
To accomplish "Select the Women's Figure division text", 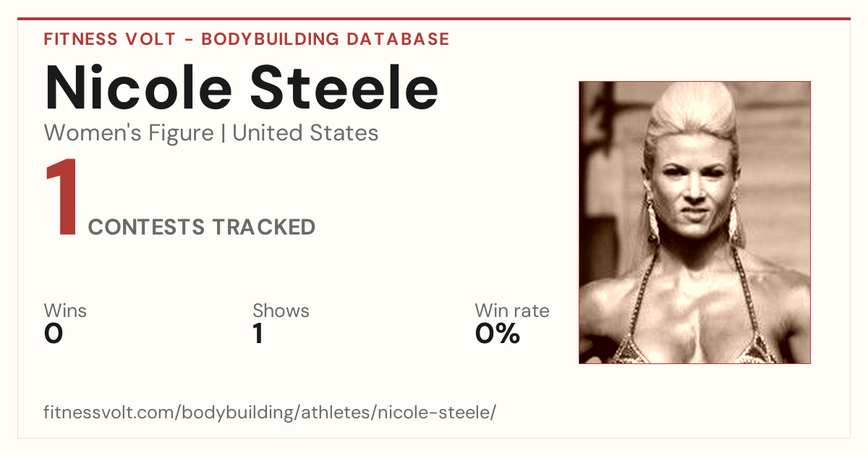I will tap(129, 133).
